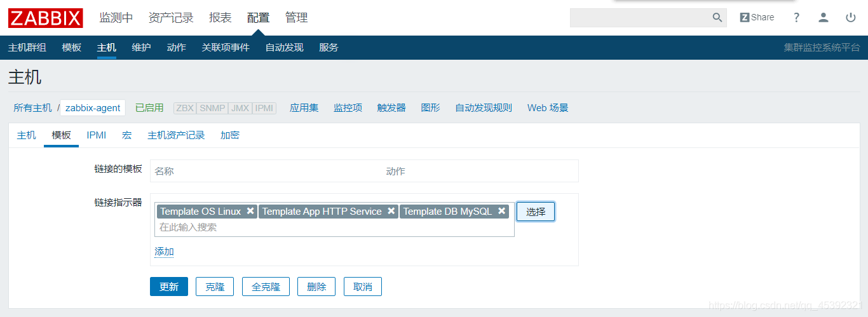Click the top search input field
This screenshot has width=868, height=317.
coord(641,18)
